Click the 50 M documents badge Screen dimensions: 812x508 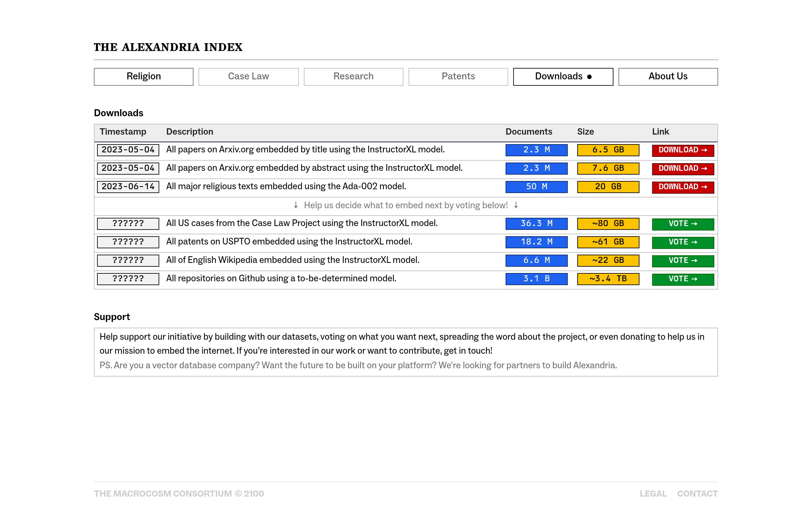(x=537, y=187)
